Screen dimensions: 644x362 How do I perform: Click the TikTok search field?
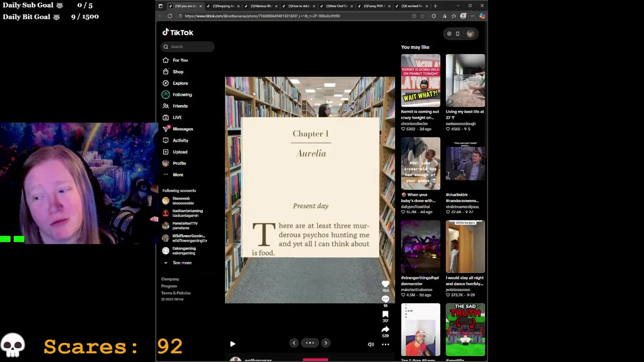pyautogui.click(x=188, y=47)
